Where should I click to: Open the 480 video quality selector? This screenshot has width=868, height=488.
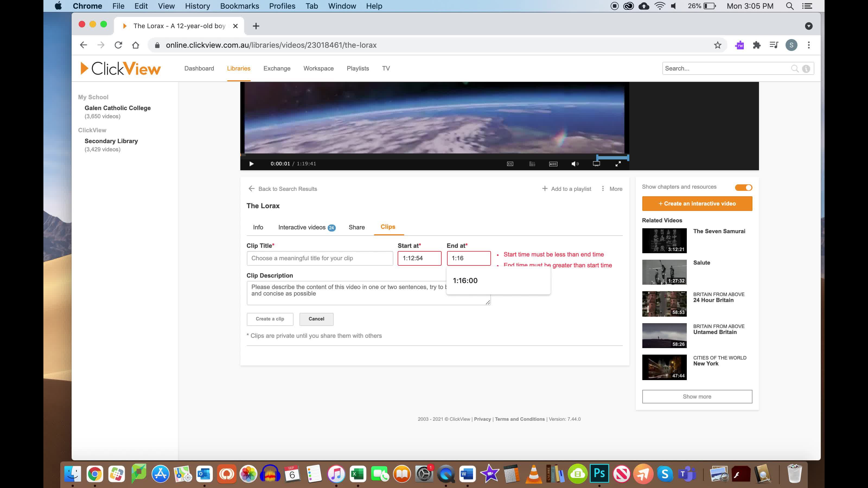[x=553, y=164]
